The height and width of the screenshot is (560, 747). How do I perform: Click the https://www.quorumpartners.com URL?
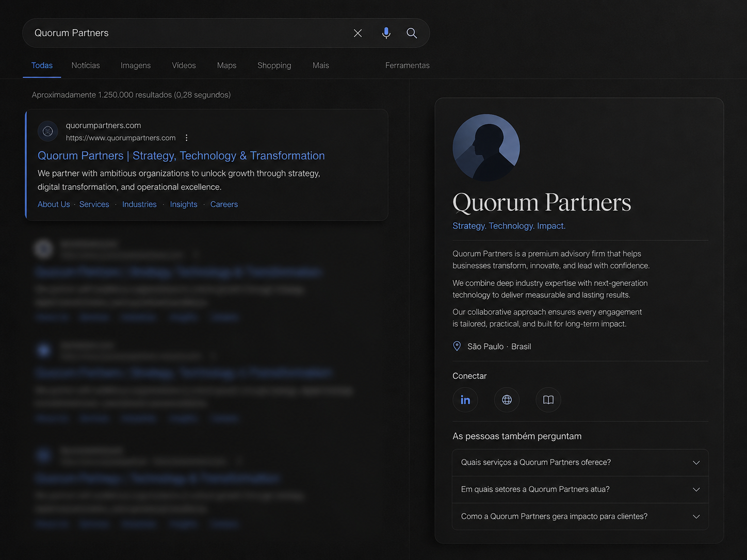pyautogui.click(x=121, y=138)
